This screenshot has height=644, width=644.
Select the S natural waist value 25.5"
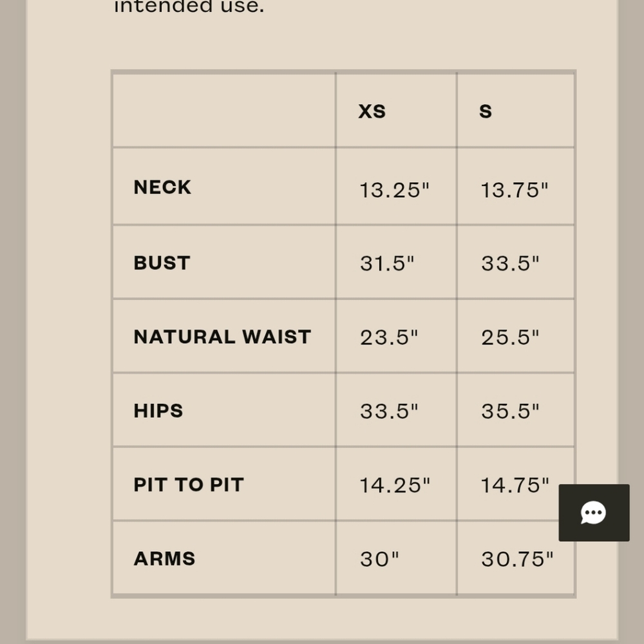coord(510,337)
